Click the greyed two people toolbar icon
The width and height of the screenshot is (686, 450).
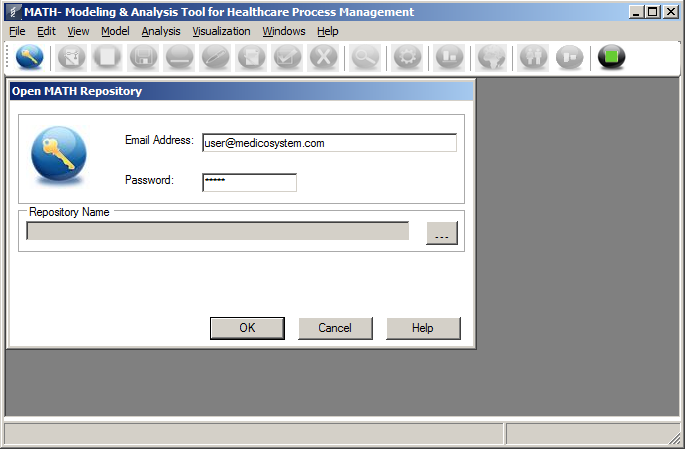click(533, 57)
